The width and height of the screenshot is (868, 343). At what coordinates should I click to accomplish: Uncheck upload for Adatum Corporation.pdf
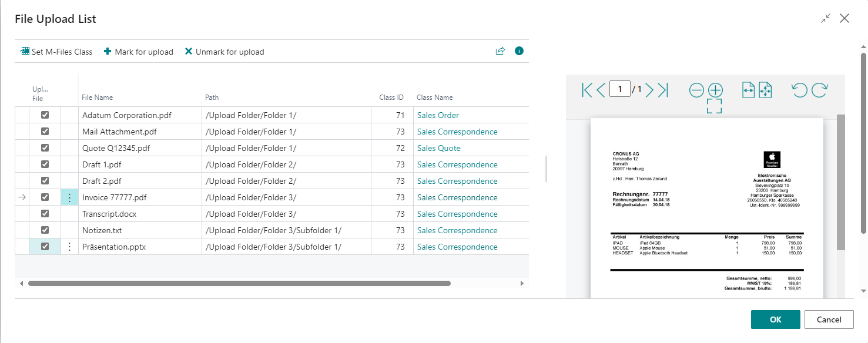tap(45, 115)
